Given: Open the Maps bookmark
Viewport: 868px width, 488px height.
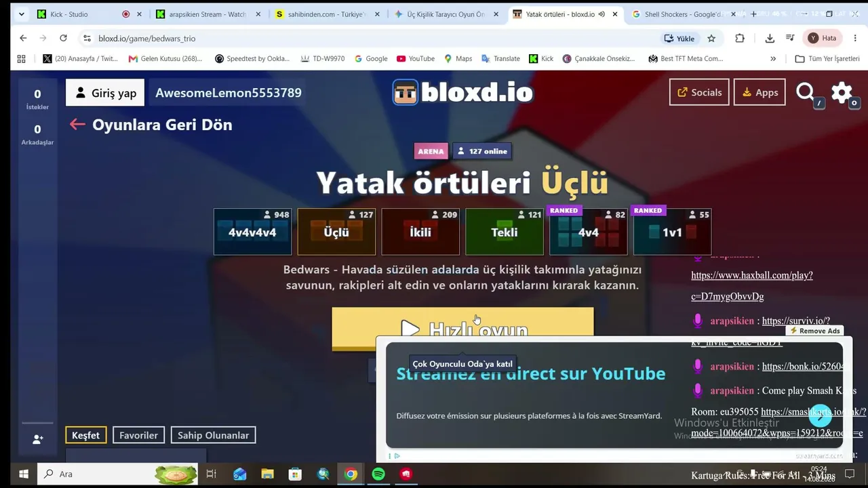Looking at the screenshot, I should [458, 59].
